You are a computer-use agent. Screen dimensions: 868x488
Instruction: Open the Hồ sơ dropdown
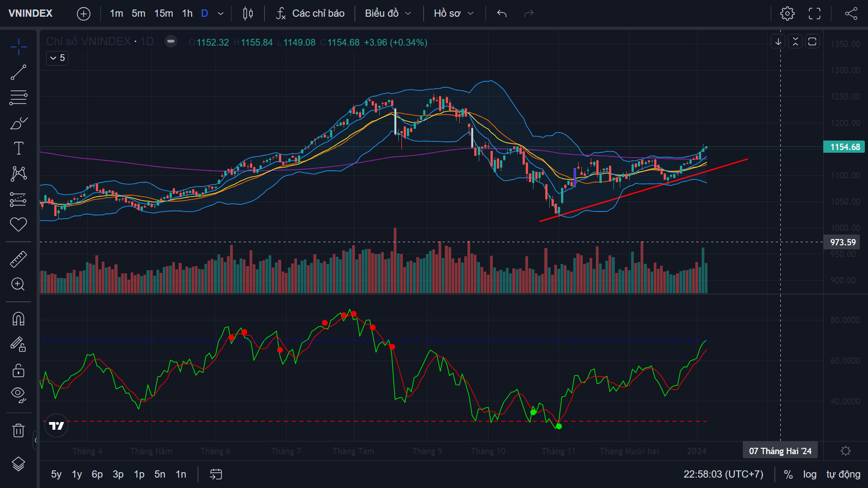click(454, 14)
